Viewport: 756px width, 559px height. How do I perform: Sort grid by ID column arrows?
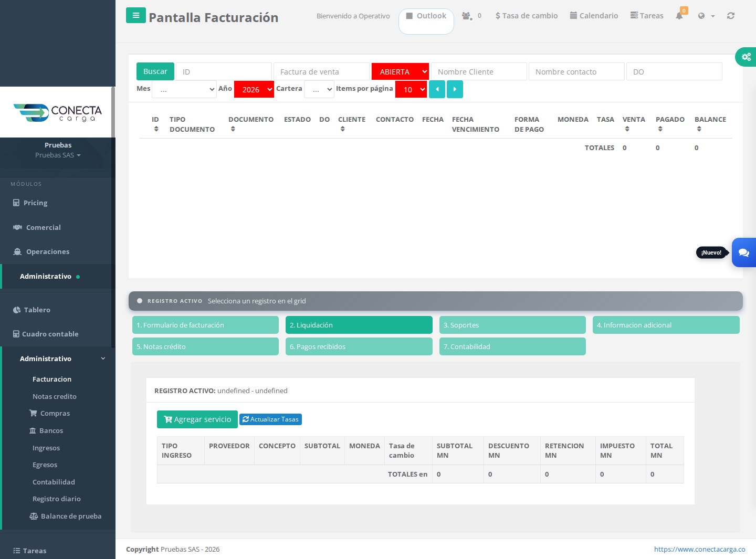(156, 129)
